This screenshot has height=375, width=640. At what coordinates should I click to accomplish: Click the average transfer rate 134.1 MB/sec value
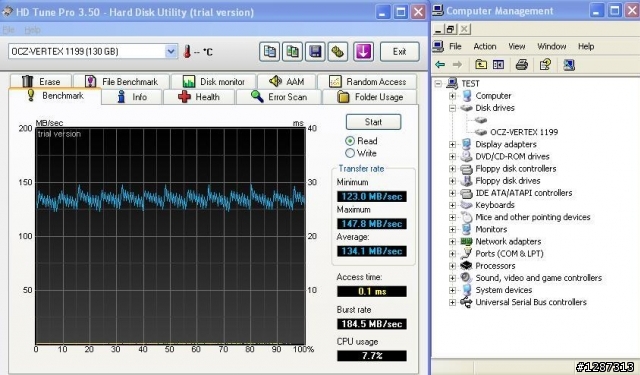point(372,251)
